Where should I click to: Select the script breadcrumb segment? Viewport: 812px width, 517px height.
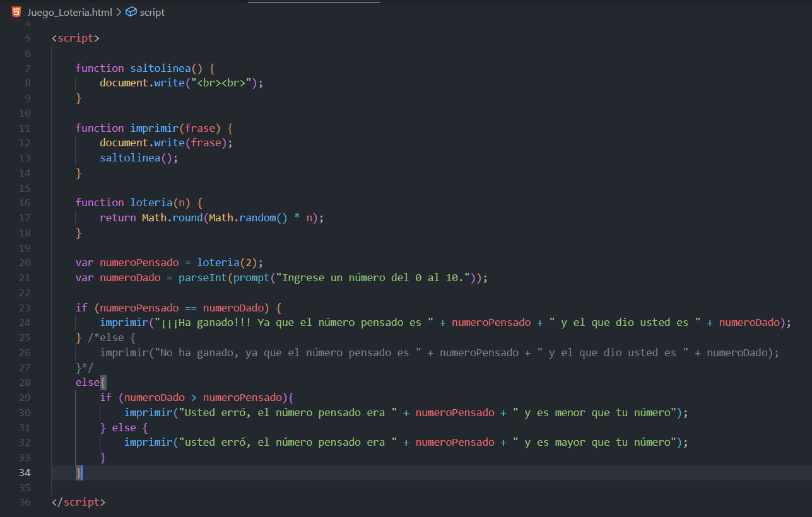pos(152,12)
